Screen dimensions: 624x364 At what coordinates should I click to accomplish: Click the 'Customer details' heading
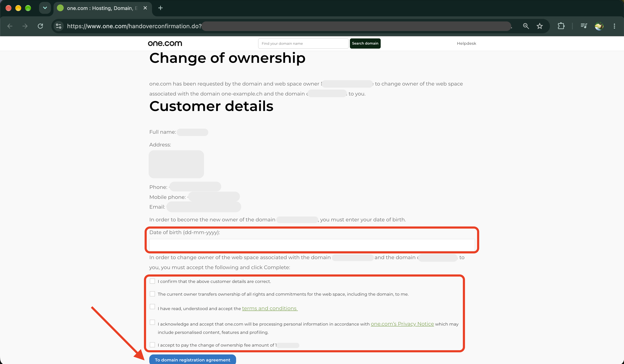click(x=211, y=106)
